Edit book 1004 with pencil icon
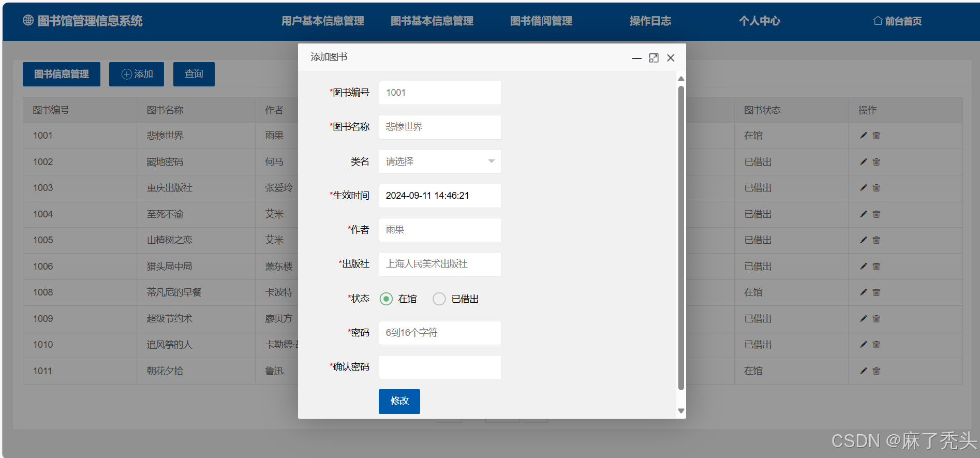Image resolution: width=980 pixels, height=458 pixels. click(863, 214)
